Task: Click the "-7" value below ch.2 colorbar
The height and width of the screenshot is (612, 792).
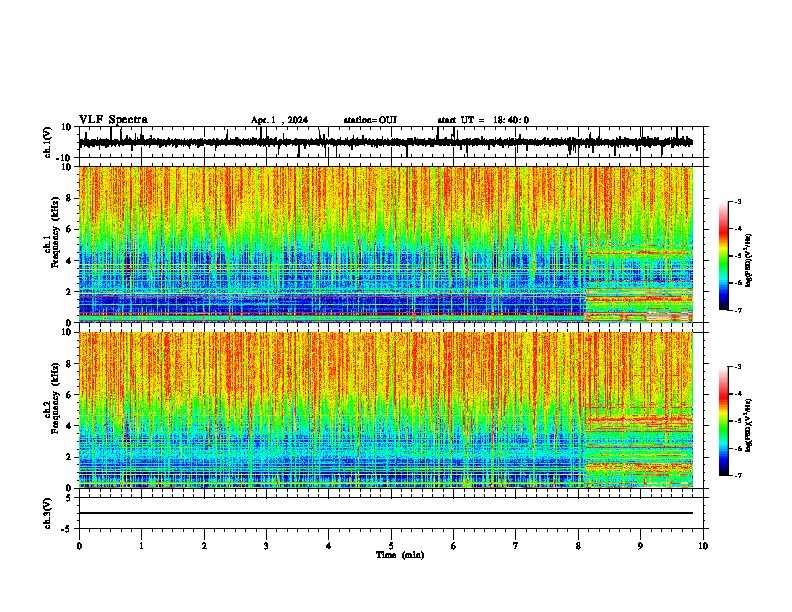Action: (737, 475)
